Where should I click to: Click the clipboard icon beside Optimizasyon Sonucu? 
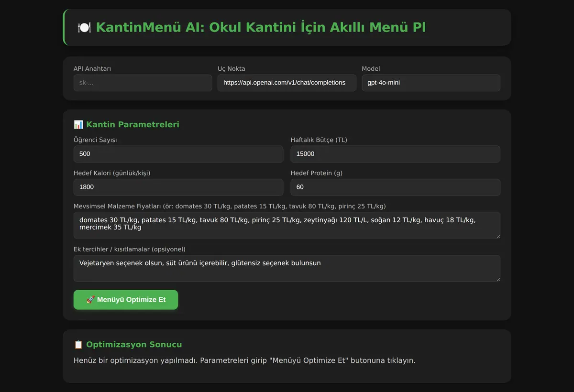pyautogui.click(x=78, y=344)
